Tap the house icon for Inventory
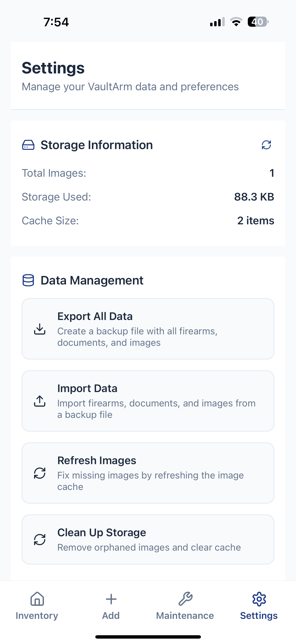 coord(37,599)
